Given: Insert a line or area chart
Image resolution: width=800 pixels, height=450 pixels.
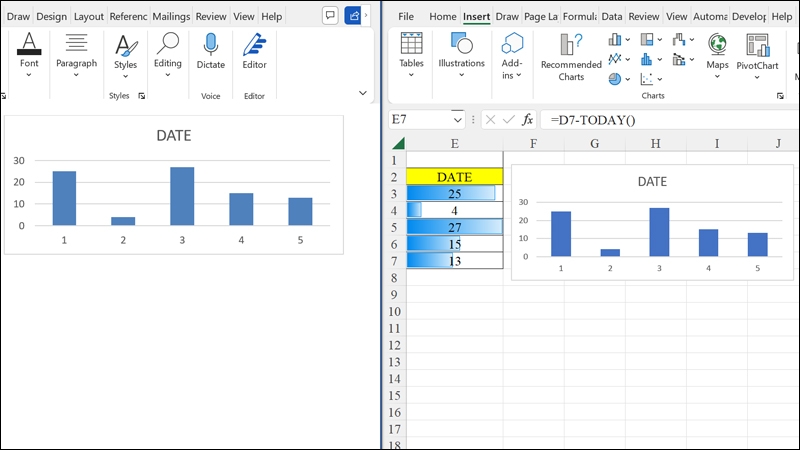Looking at the screenshot, I should (x=615, y=59).
